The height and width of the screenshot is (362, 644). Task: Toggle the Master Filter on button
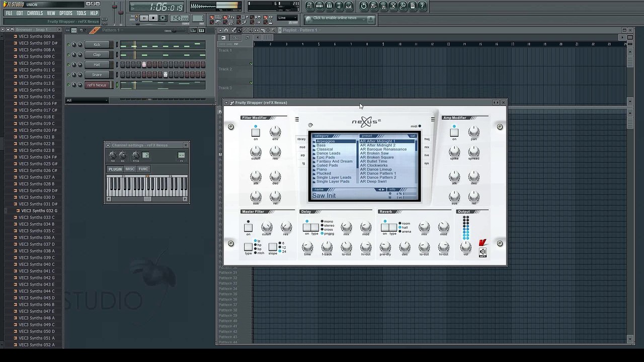[248, 227]
